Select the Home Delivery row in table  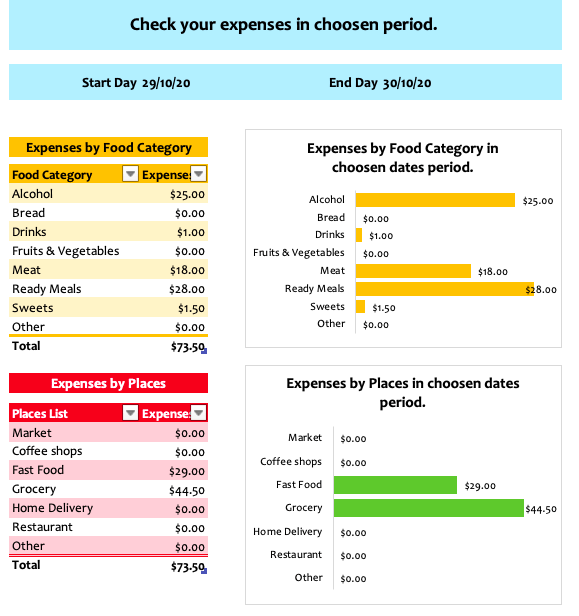click(x=108, y=508)
